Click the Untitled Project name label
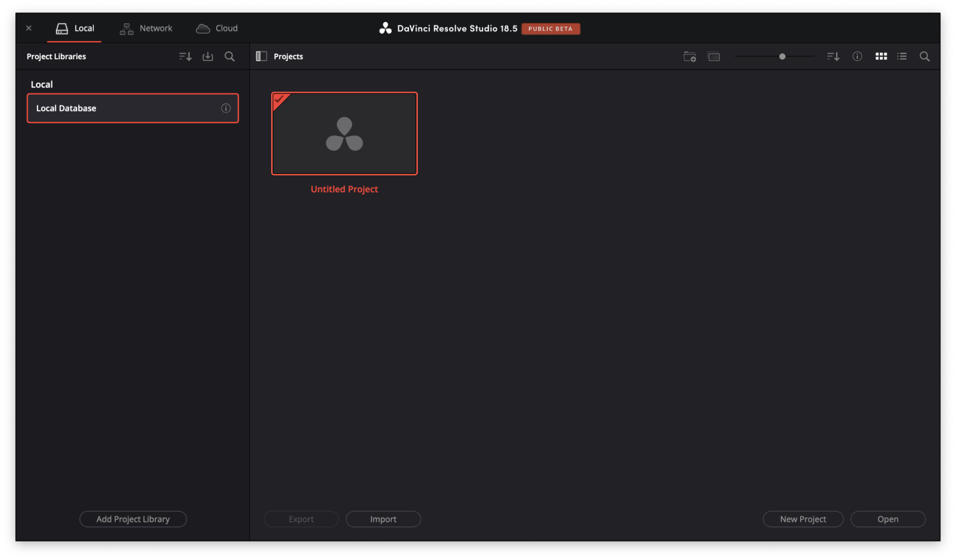This screenshot has width=956, height=560. tap(344, 189)
